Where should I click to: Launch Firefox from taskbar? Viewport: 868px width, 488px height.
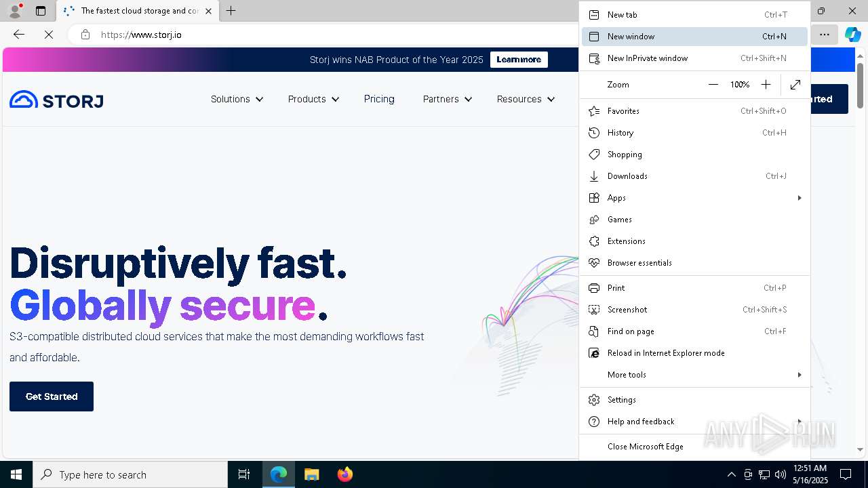(x=345, y=474)
